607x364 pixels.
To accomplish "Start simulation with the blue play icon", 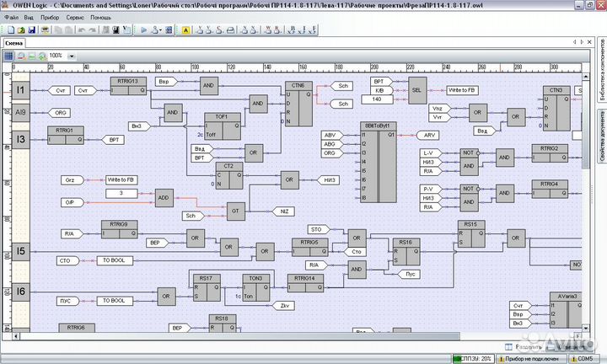I will 143,29.
